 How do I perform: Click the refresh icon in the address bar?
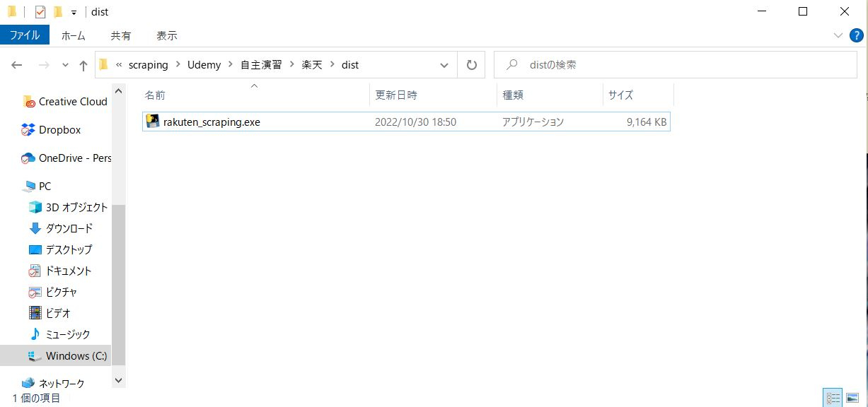click(x=471, y=64)
